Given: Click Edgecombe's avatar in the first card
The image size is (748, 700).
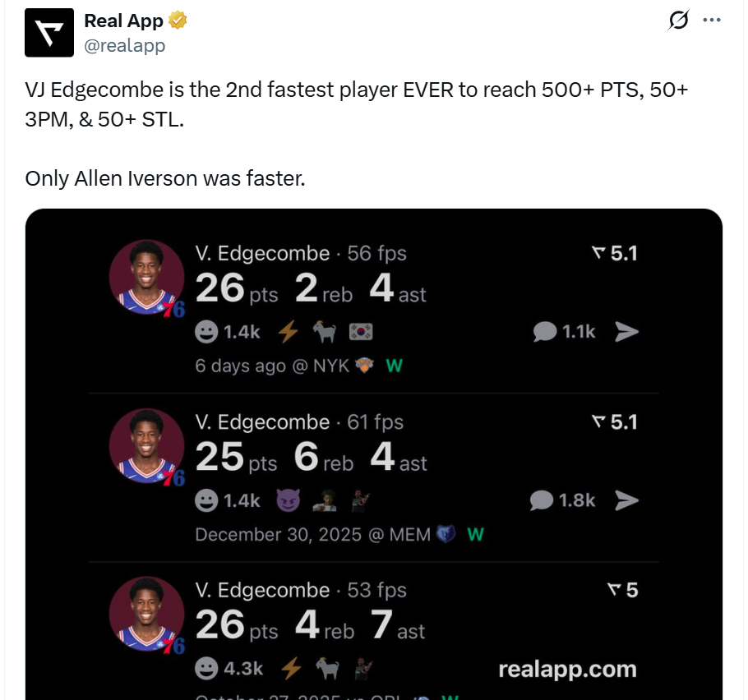Looking at the screenshot, I should click(x=146, y=278).
